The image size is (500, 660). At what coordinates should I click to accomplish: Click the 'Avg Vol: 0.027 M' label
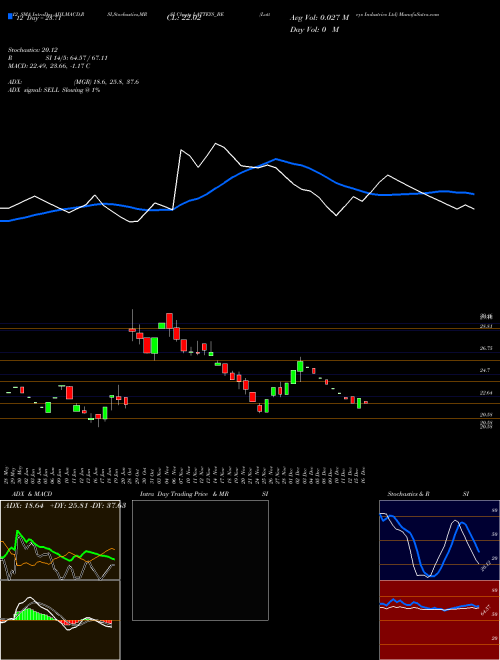[319, 18]
